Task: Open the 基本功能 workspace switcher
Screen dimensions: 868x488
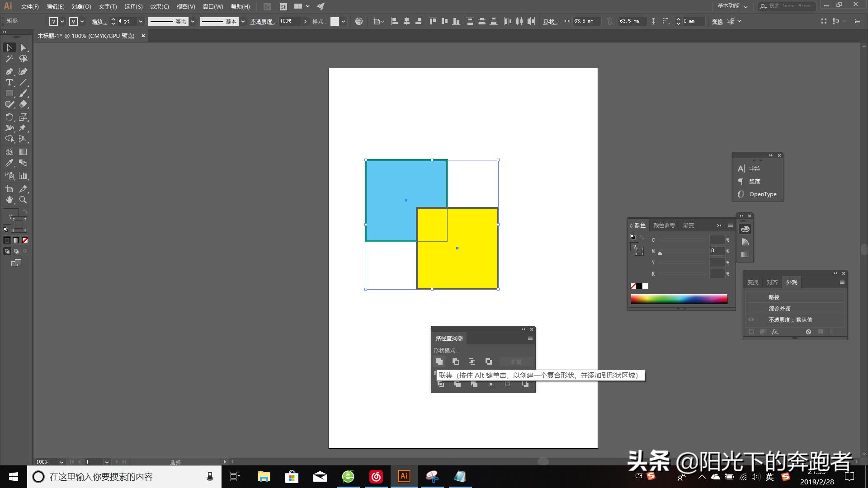Action: point(732,6)
